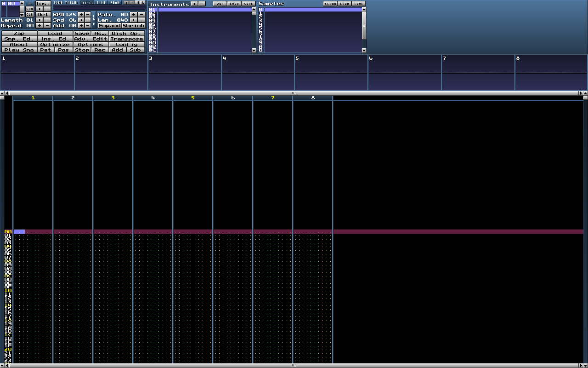Save the selected instrument
Viewport: 588px width, 368px height.
(x=249, y=4)
